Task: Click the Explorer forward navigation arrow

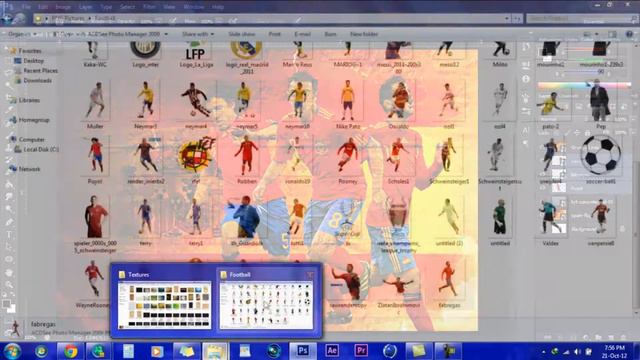Action: [20, 19]
